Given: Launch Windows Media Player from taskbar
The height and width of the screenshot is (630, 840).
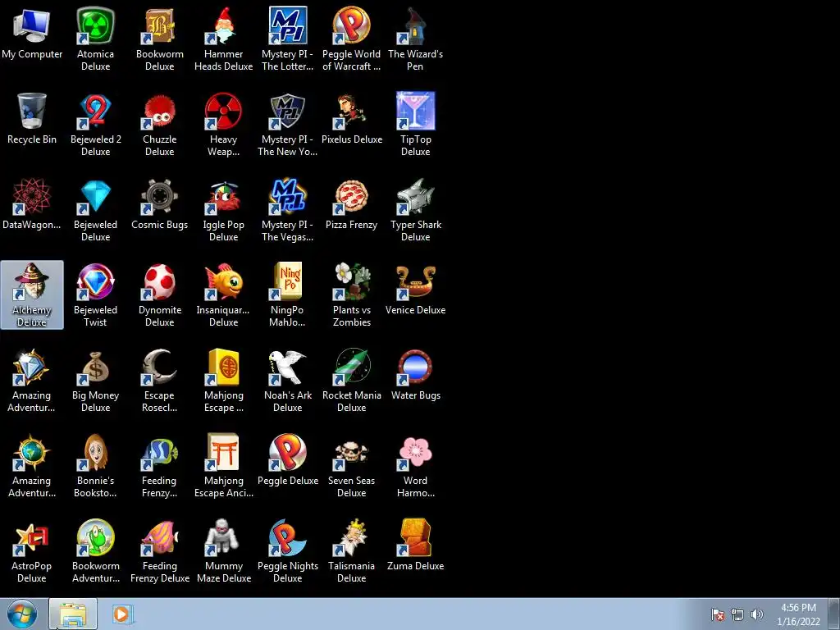Looking at the screenshot, I should (x=121, y=614).
